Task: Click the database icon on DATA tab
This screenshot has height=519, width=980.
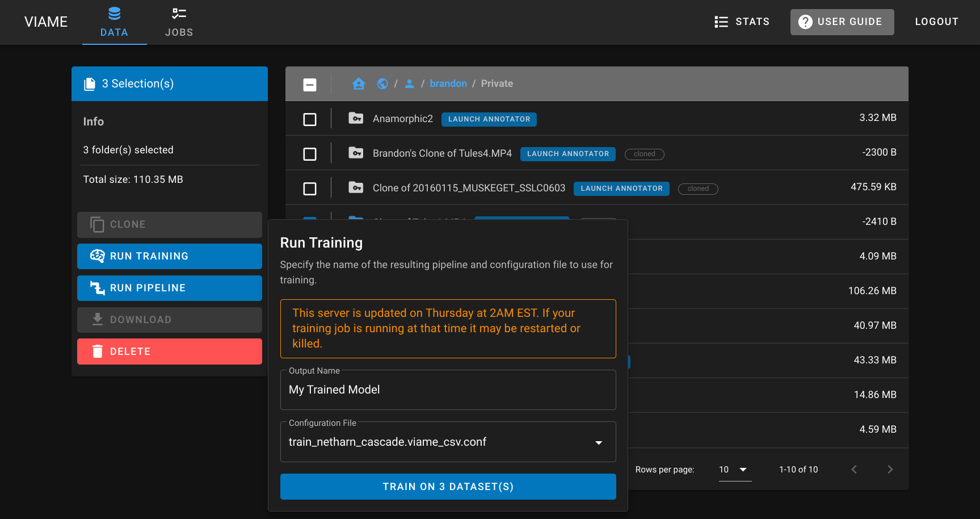Action: [114, 13]
